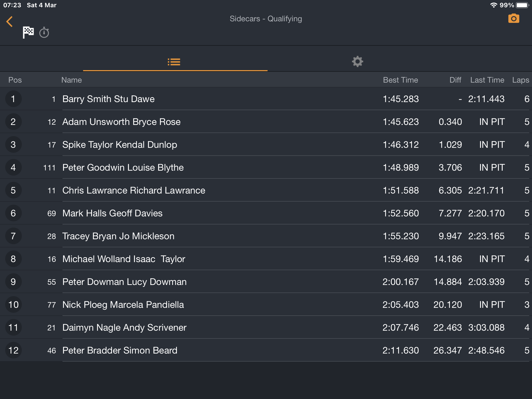Tap position badge 1
The image size is (532, 399).
13,99
